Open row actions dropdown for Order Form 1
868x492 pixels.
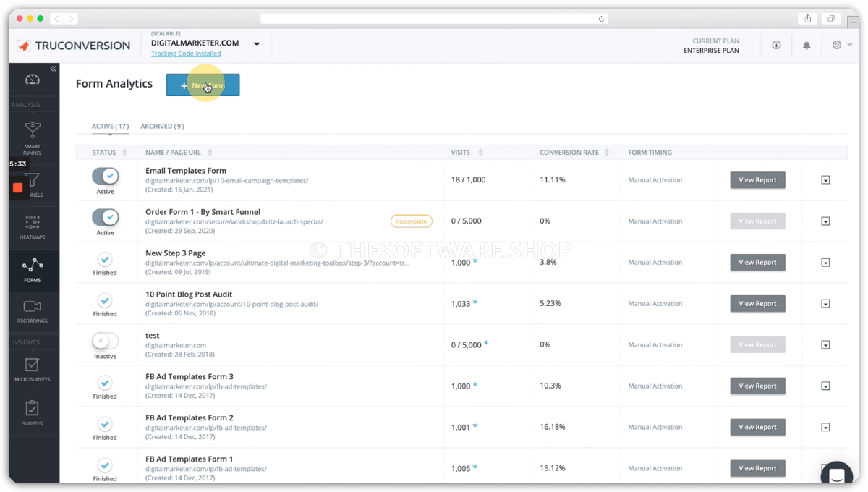825,221
